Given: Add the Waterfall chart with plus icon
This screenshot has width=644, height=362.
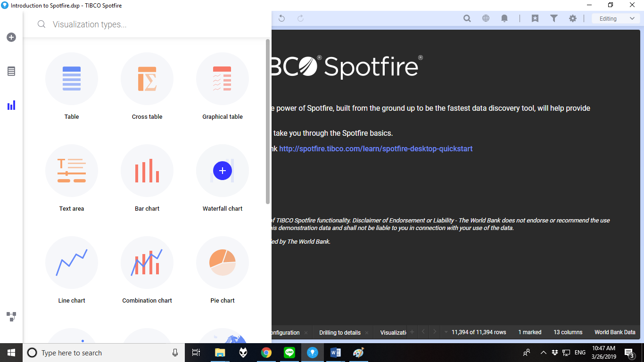Looking at the screenshot, I should 223,171.
